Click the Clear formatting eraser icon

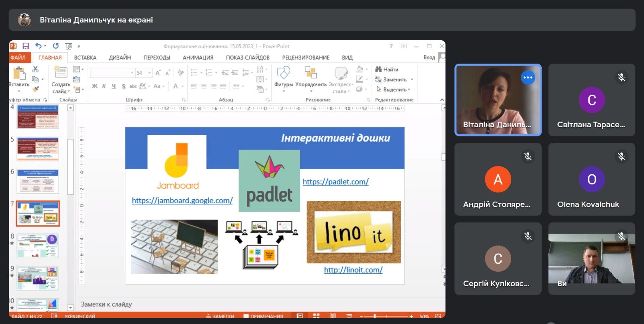tap(181, 73)
